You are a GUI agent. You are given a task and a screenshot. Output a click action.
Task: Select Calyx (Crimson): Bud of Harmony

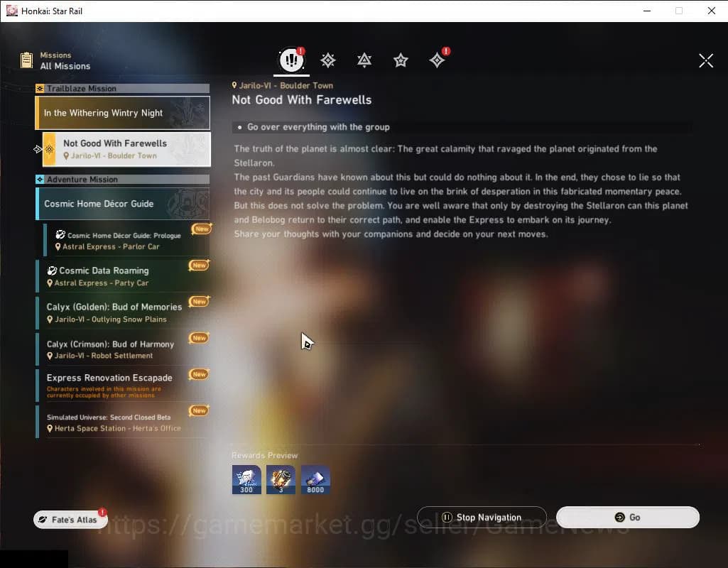tap(123, 349)
